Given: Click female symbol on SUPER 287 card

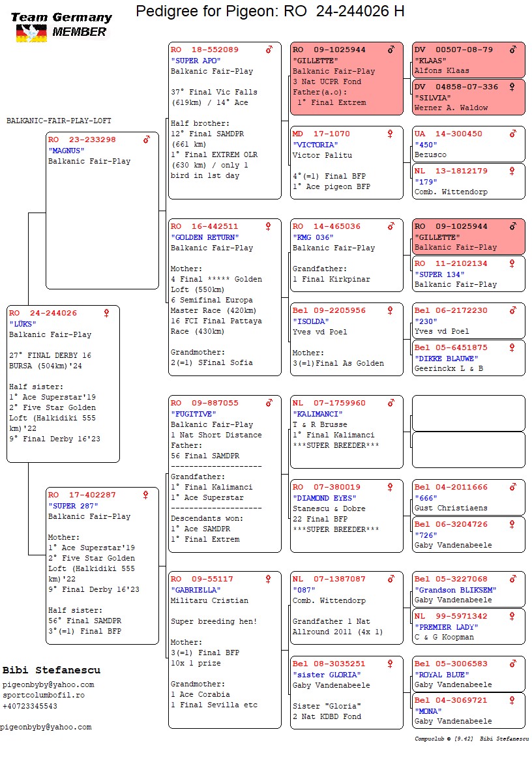Looking at the screenshot, I should point(145,495).
